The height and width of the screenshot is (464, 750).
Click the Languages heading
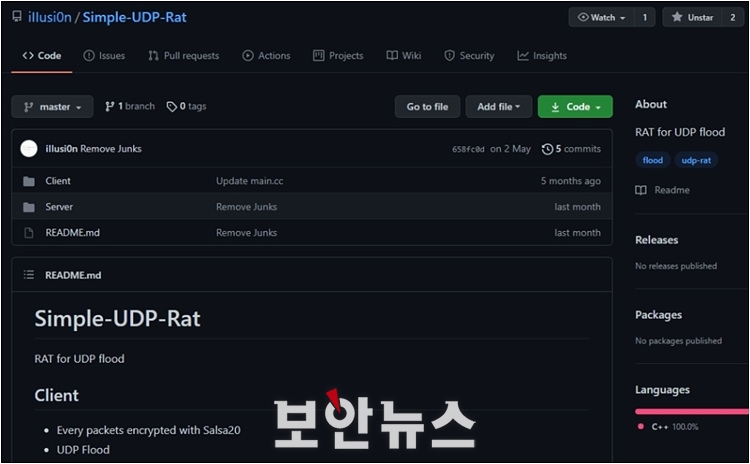[662, 390]
